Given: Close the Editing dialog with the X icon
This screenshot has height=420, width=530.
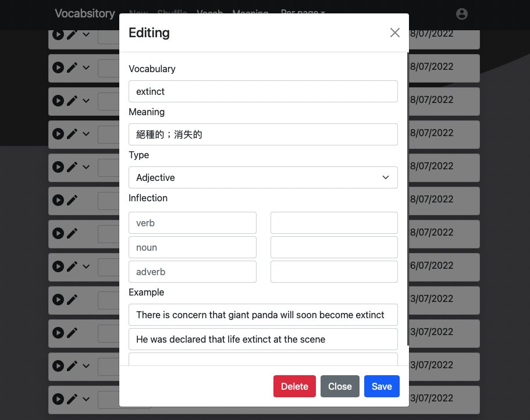Looking at the screenshot, I should click(395, 33).
